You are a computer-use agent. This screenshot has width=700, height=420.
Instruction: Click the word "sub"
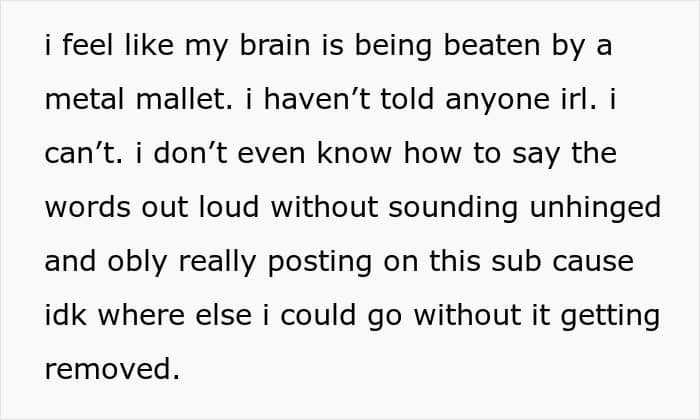(516, 262)
